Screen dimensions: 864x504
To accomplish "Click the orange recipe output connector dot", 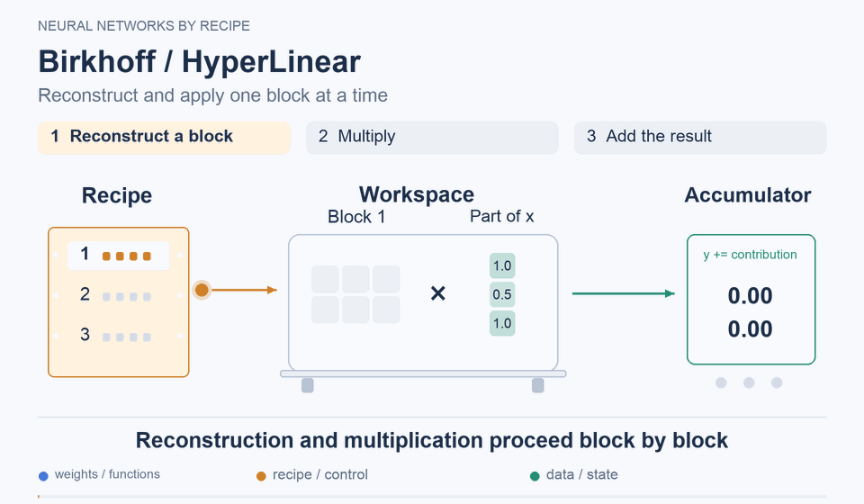I will [x=202, y=290].
